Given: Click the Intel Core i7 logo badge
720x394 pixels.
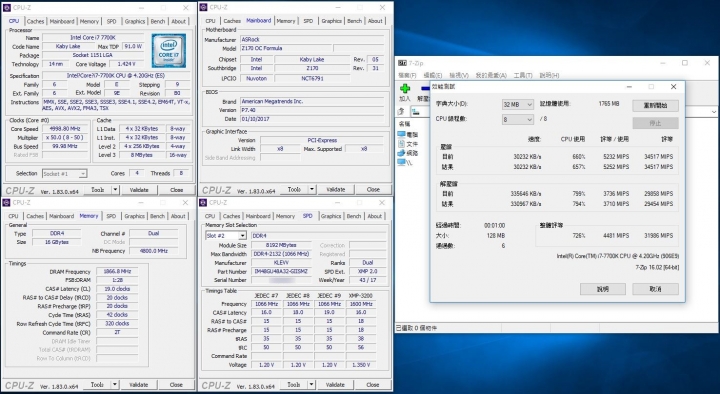Looking at the screenshot, I should [169, 51].
